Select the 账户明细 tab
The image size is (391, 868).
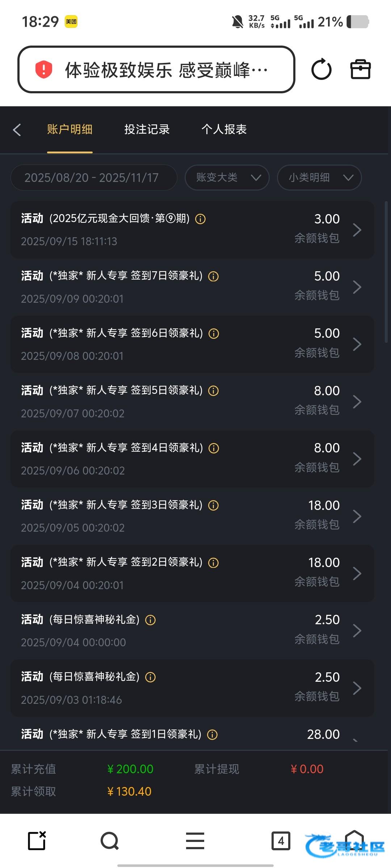tap(70, 129)
